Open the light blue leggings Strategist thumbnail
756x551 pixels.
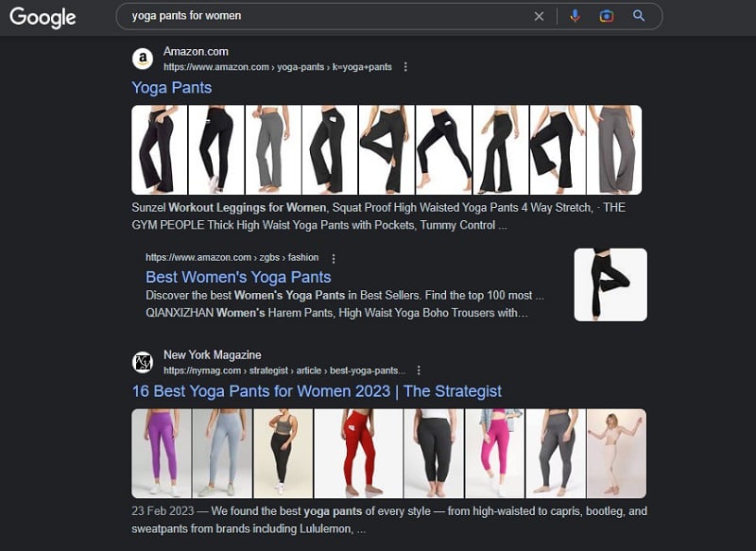click(x=222, y=453)
